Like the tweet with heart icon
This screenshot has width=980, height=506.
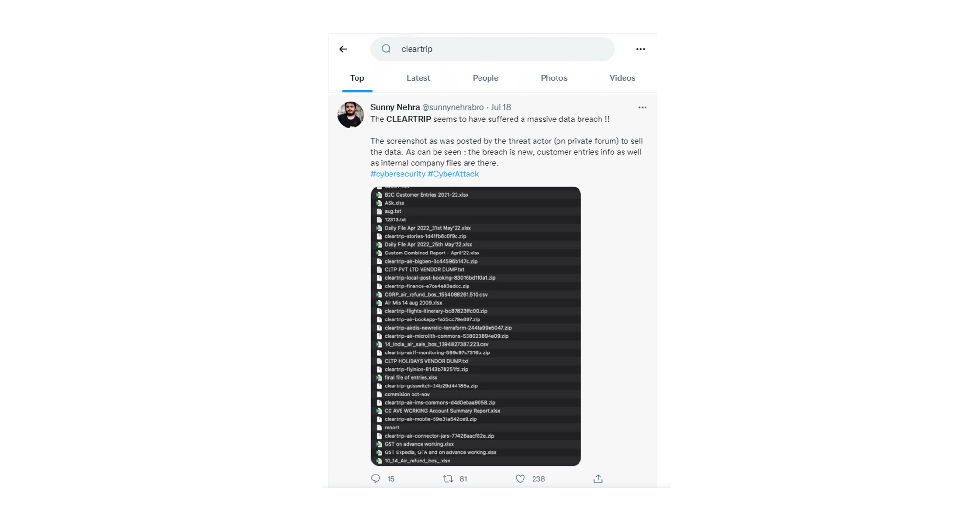pos(520,479)
